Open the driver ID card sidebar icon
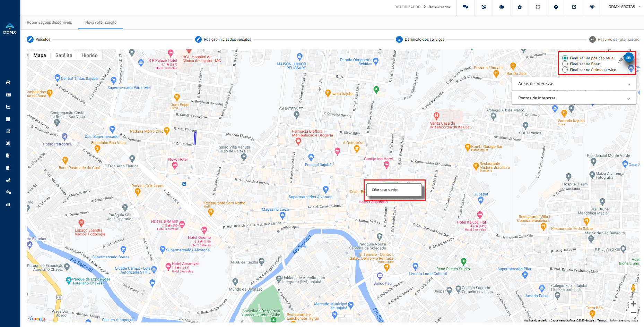Screen dimensions: 644x327 (x=8, y=94)
